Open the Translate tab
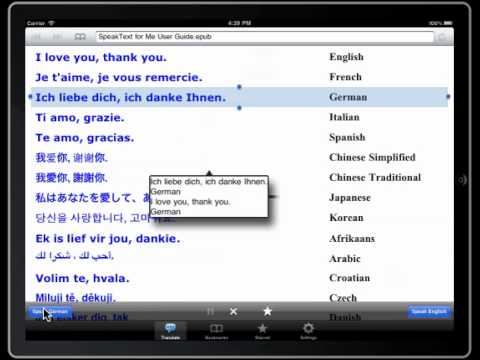The image size is (480, 360). (x=170, y=331)
